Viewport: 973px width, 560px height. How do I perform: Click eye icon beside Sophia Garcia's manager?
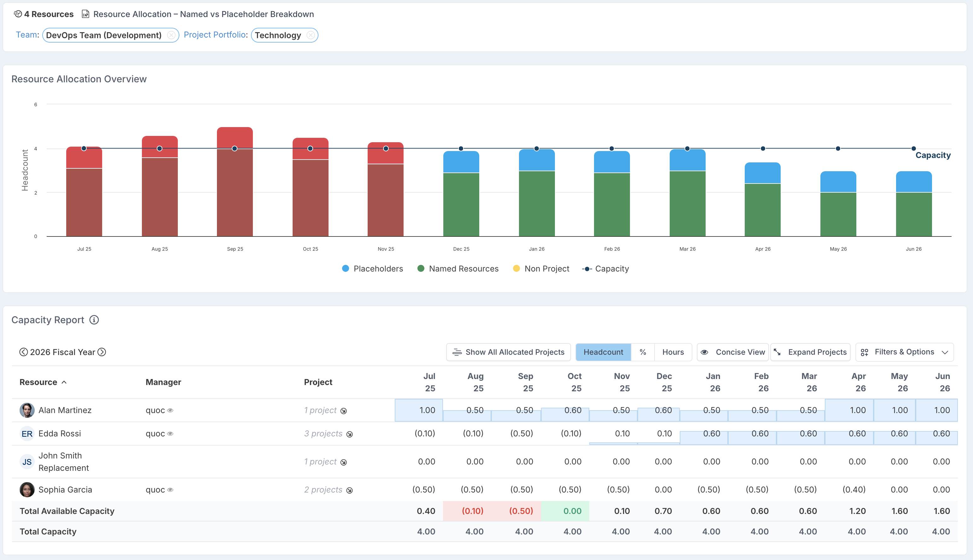coord(170,490)
